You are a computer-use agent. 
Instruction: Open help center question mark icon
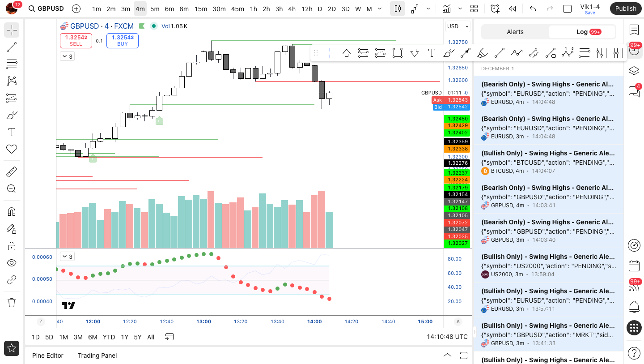[x=634, y=353]
